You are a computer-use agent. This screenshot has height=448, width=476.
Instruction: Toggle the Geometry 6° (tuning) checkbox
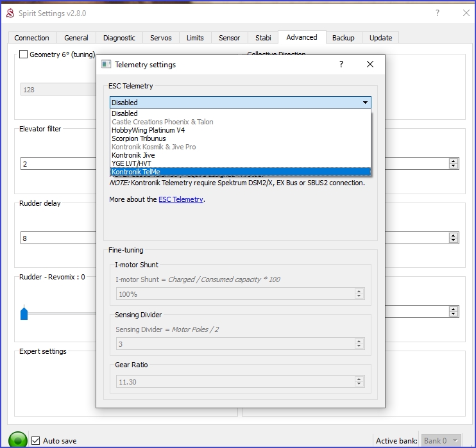[24, 54]
